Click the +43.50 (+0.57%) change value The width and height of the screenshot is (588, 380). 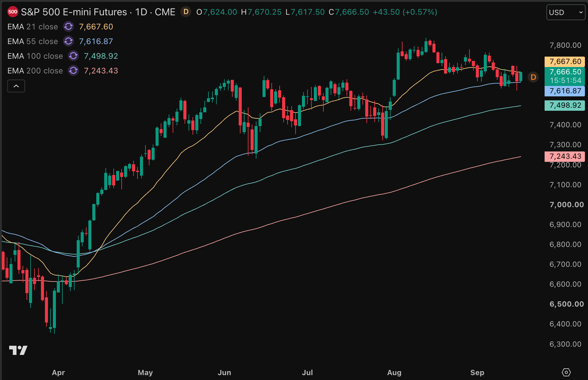(405, 12)
